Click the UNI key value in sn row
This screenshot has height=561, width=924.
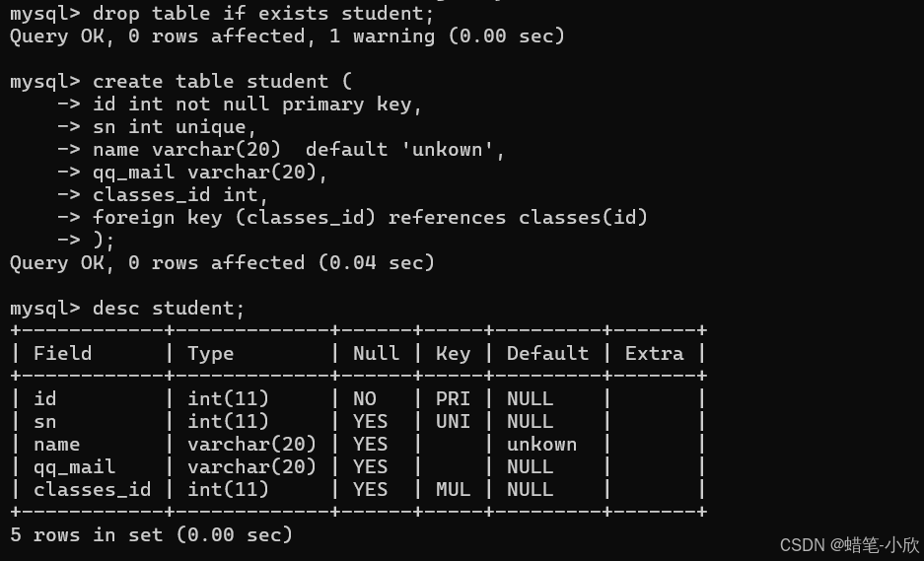point(453,421)
